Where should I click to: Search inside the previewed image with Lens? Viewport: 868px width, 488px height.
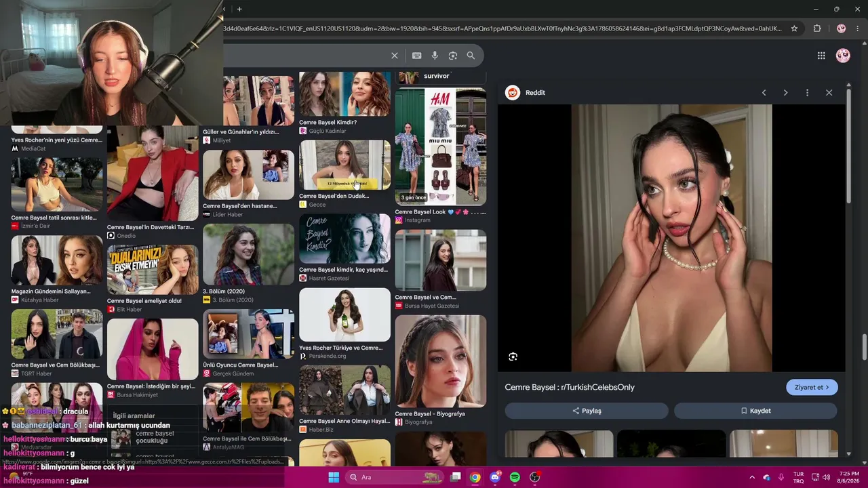point(513,357)
